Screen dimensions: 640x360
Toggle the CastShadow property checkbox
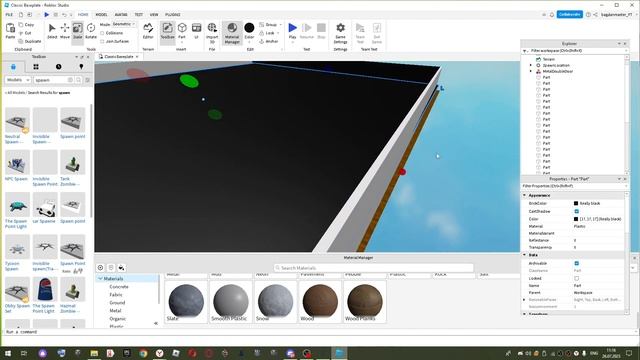click(x=576, y=211)
